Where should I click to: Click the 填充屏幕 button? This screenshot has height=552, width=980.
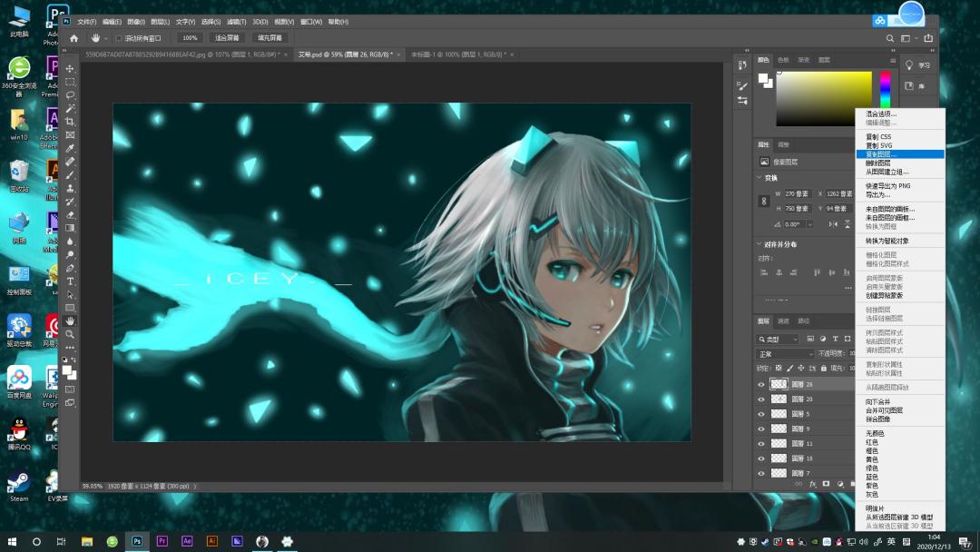click(x=270, y=38)
